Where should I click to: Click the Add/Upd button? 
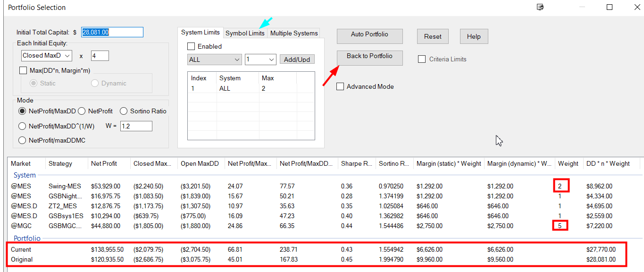point(297,59)
